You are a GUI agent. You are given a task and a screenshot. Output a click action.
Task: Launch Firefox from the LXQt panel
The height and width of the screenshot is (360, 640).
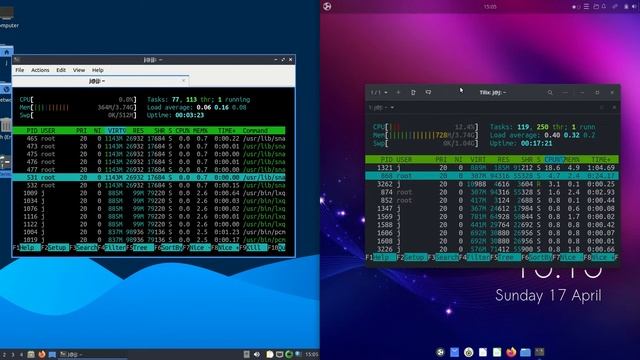coord(41,354)
